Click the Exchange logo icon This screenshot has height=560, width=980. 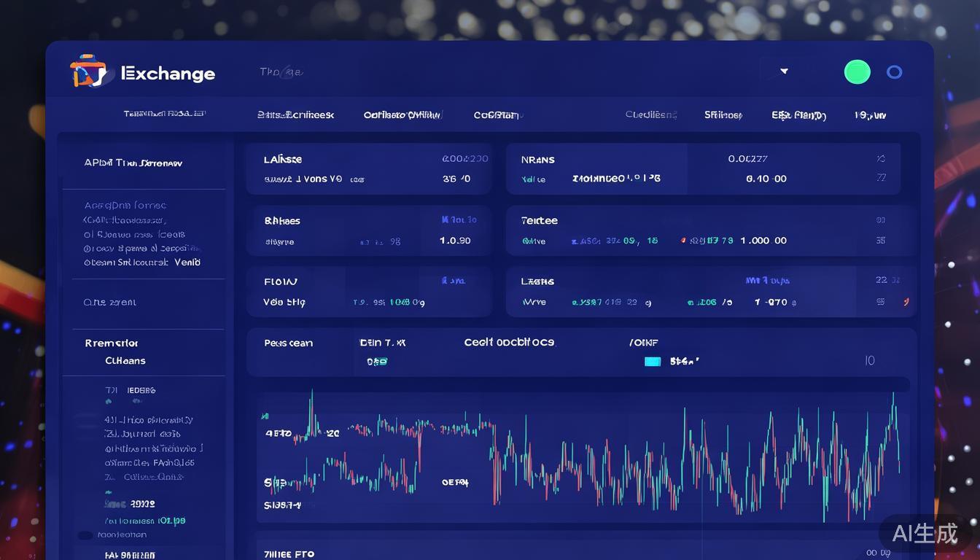[89, 71]
